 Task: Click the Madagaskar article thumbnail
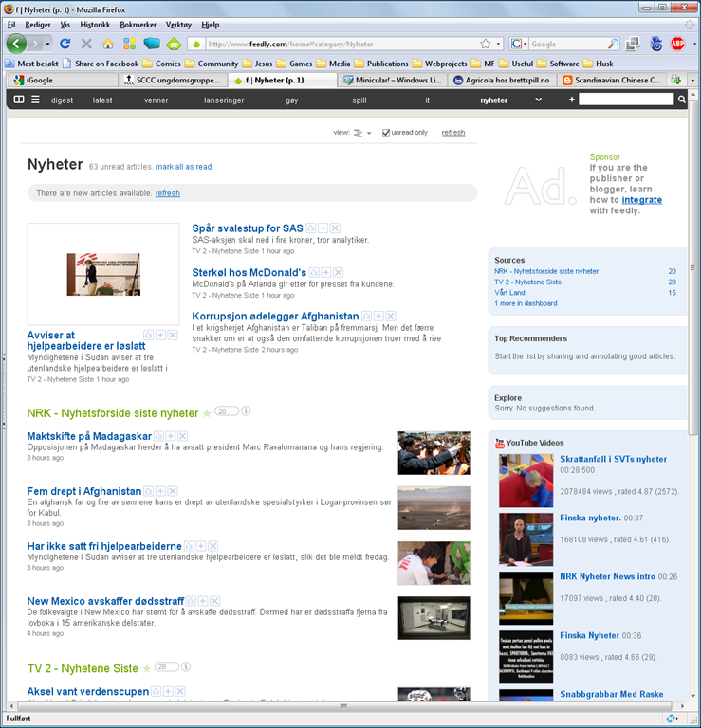point(434,453)
